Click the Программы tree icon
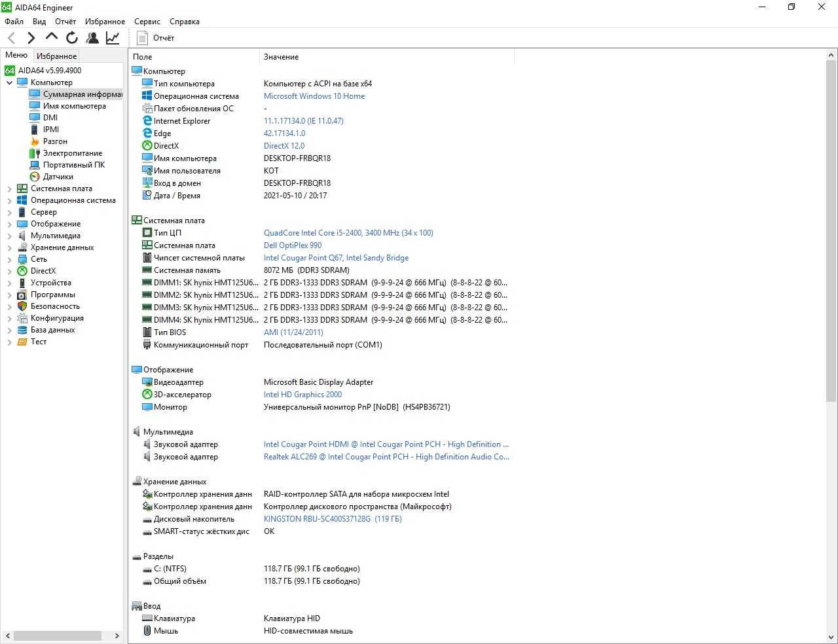Viewport: 838px width, 644px height. point(22,295)
